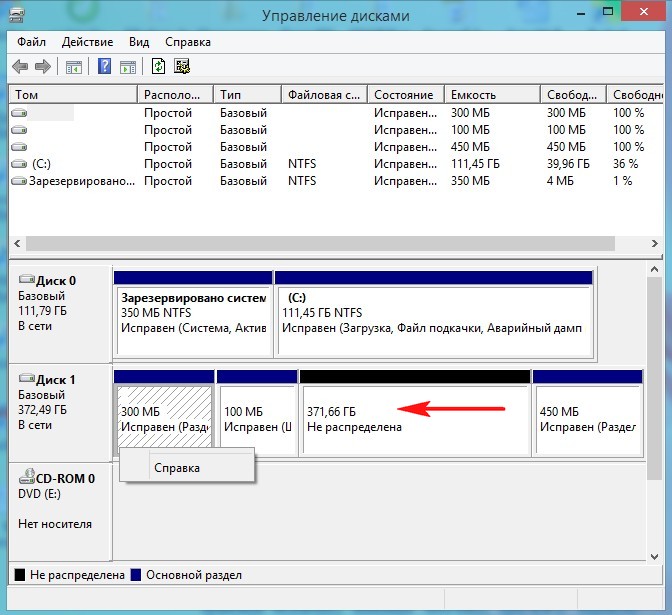Screen dimensions: 672x615
Task: Click the black Не распределена legend swatch
Action: coord(20,575)
